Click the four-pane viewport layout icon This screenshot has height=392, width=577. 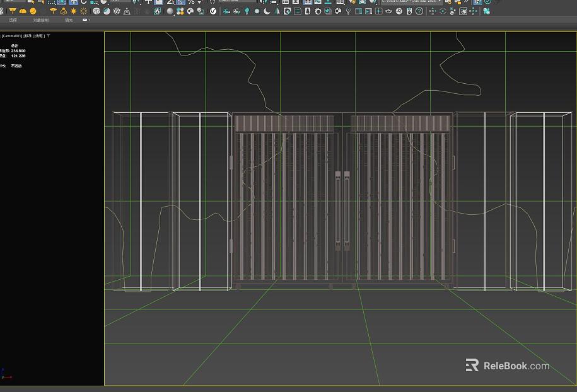(x=378, y=11)
